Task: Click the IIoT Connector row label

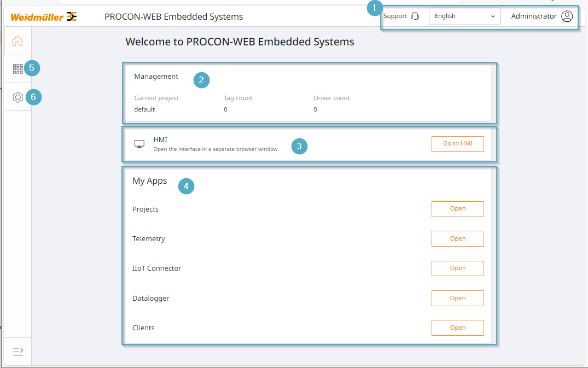Action: [x=157, y=268]
